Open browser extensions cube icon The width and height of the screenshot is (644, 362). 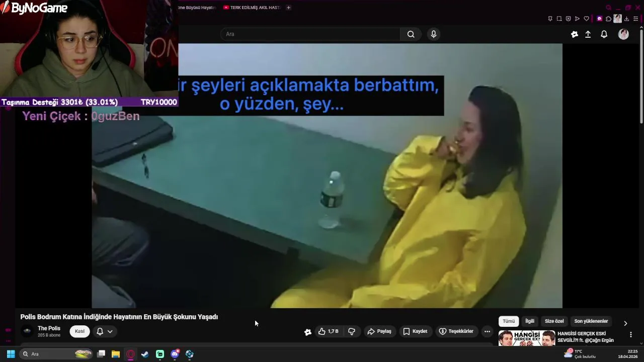point(608,19)
